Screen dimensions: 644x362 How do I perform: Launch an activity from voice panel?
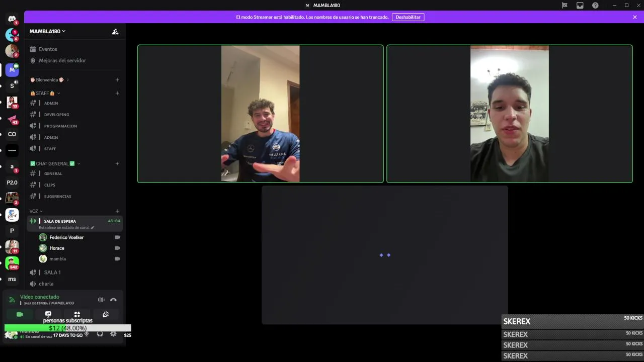77,314
